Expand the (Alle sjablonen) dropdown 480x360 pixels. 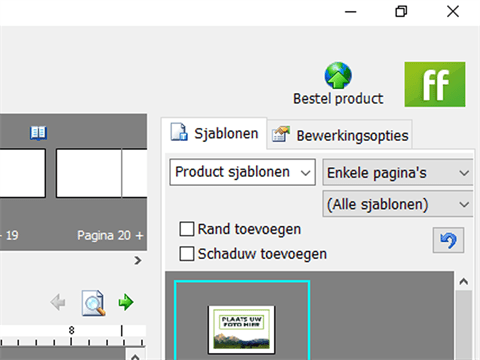[398, 204]
